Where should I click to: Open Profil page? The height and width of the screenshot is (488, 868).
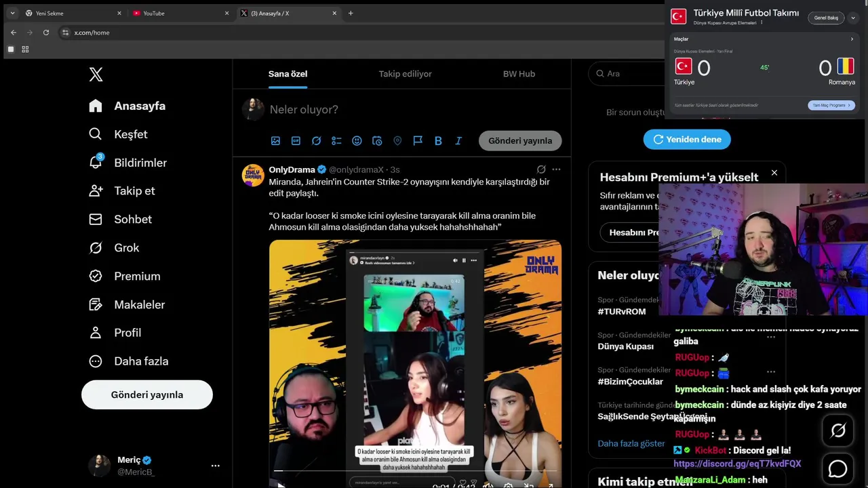pos(115,333)
